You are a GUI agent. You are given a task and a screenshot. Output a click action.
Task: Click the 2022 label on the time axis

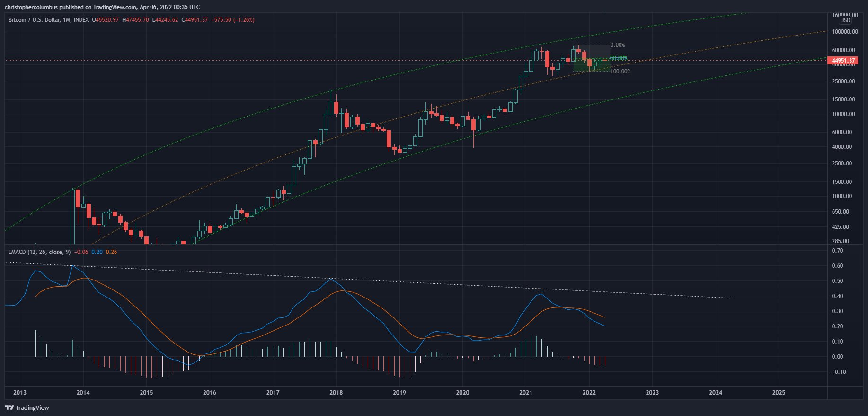589,393
